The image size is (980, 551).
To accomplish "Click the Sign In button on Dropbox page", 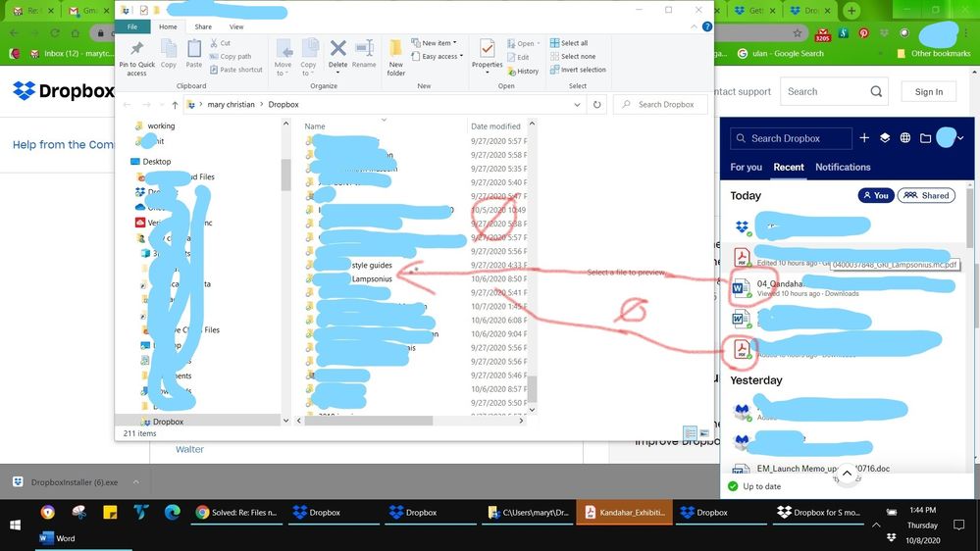I will tap(929, 92).
